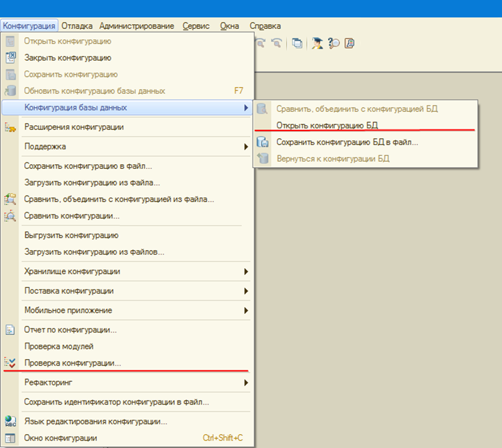Open the Справка menu
This screenshot has height=448, width=502.
(265, 26)
